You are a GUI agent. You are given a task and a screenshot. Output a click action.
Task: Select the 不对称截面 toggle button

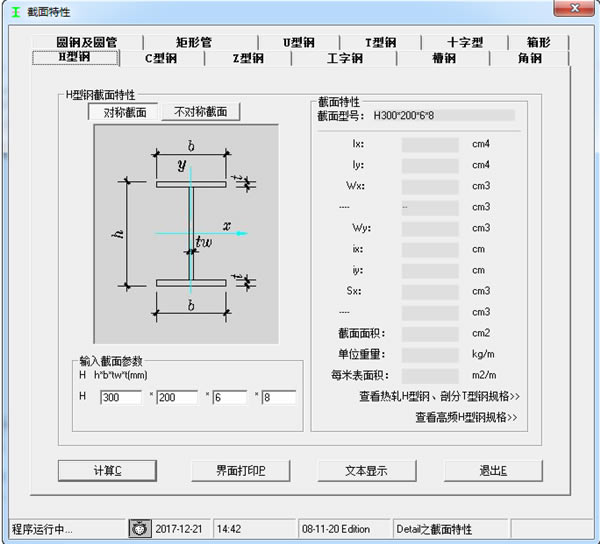click(x=201, y=112)
